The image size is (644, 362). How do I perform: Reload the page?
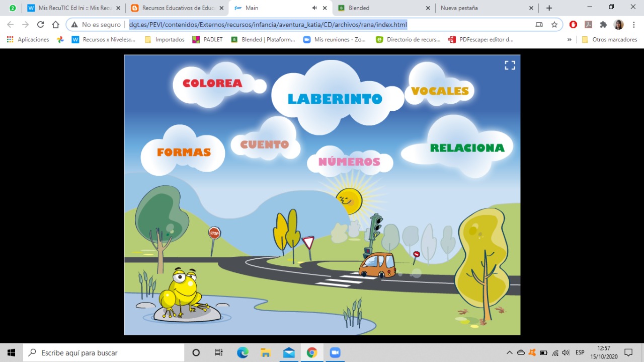click(x=41, y=25)
